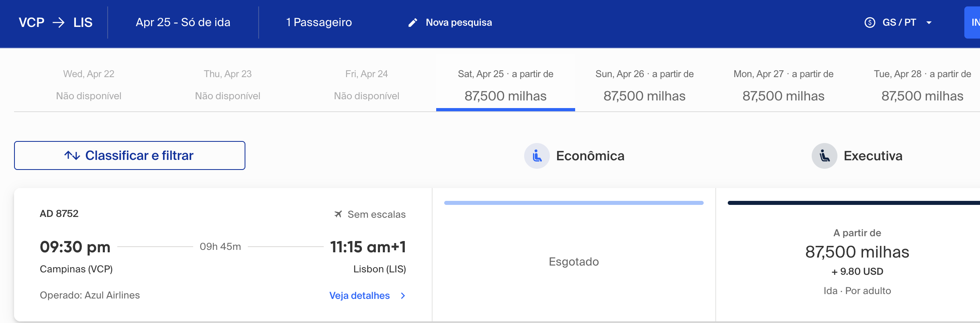The height and width of the screenshot is (323, 980).
Task: Click the Econômica seat icon
Action: click(537, 156)
